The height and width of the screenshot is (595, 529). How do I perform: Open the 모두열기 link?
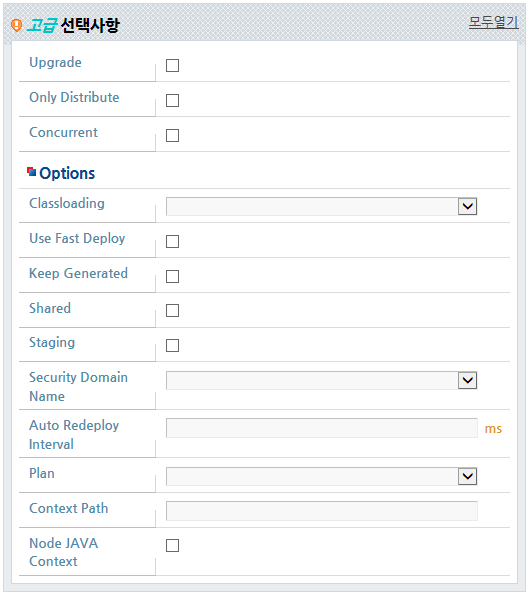pos(493,22)
